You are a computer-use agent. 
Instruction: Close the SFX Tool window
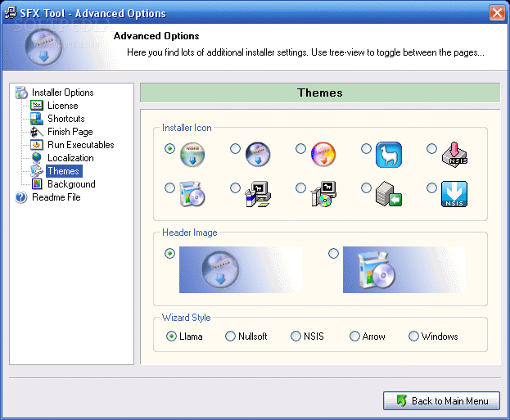click(x=498, y=13)
